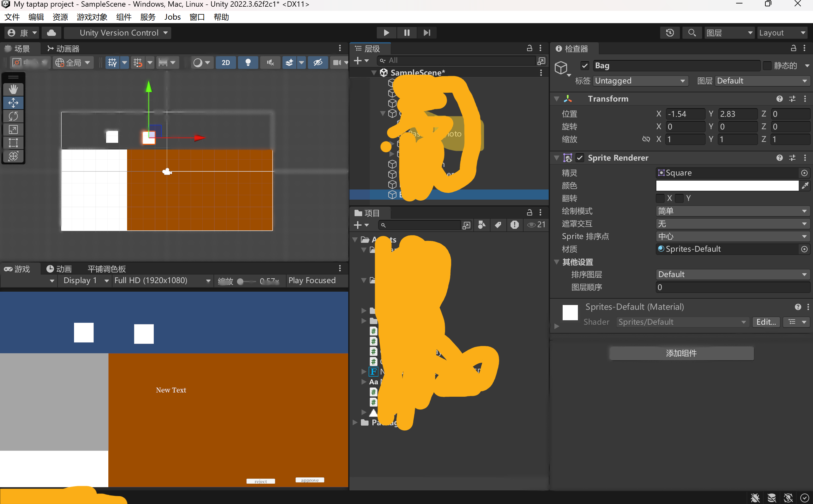The height and width of the screenshot is (504, 813).
Task: Toggle 2D scene view mode
Action: click(226, 62)
